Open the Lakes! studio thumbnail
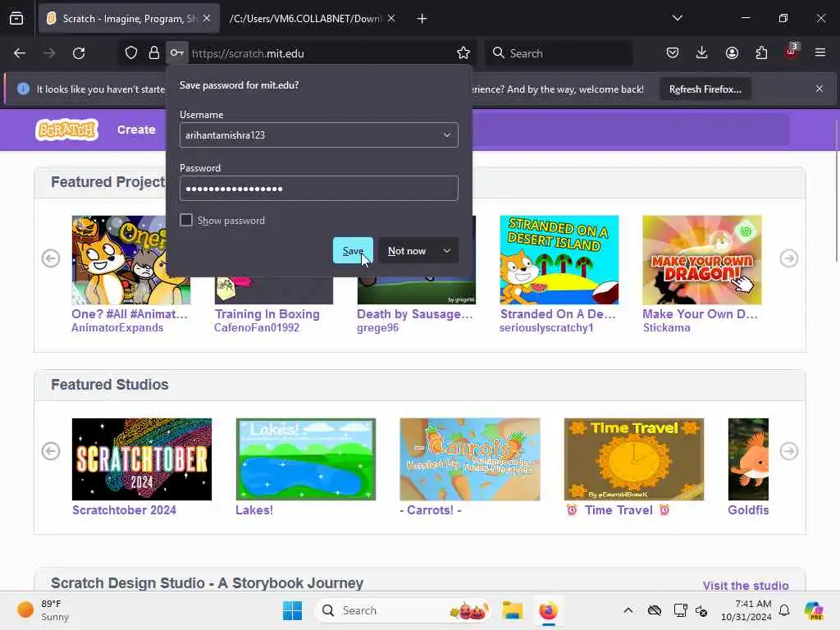The image size is (840, 630). (x=306, y=459)
